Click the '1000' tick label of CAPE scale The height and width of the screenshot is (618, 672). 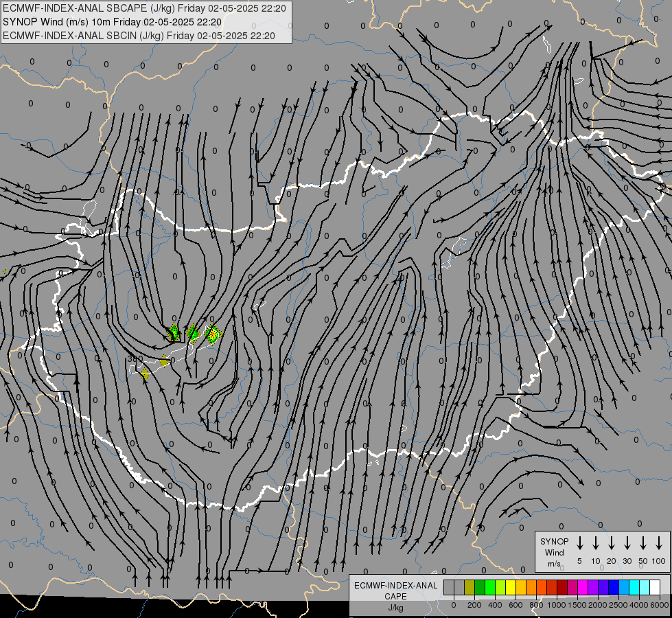coord(557,605)
